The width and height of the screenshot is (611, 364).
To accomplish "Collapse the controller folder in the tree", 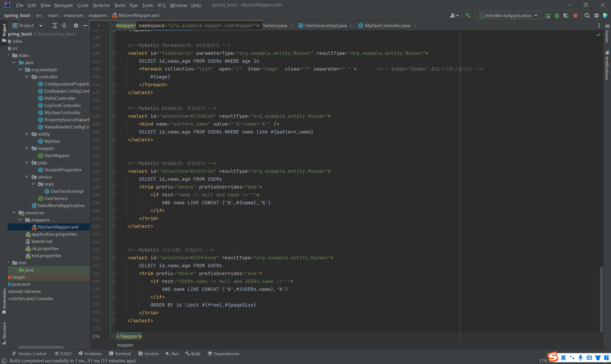I will [27, 77].
